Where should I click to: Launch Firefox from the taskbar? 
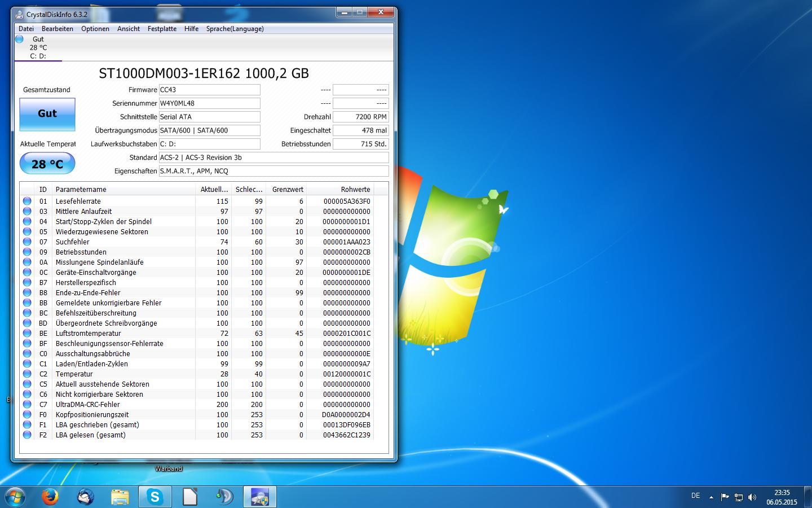point(50,497)
